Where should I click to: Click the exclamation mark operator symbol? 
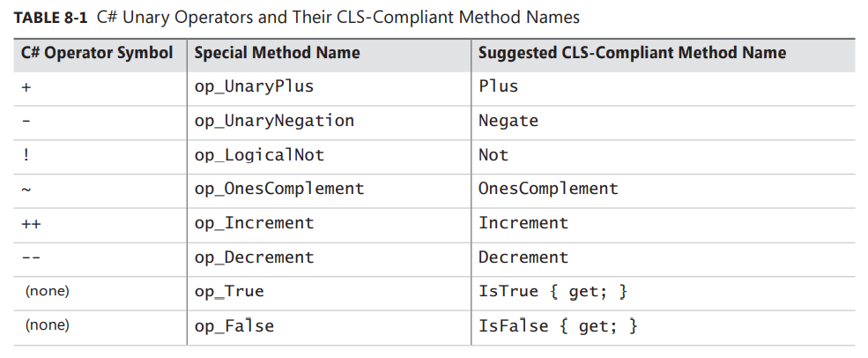coord(26,155)
